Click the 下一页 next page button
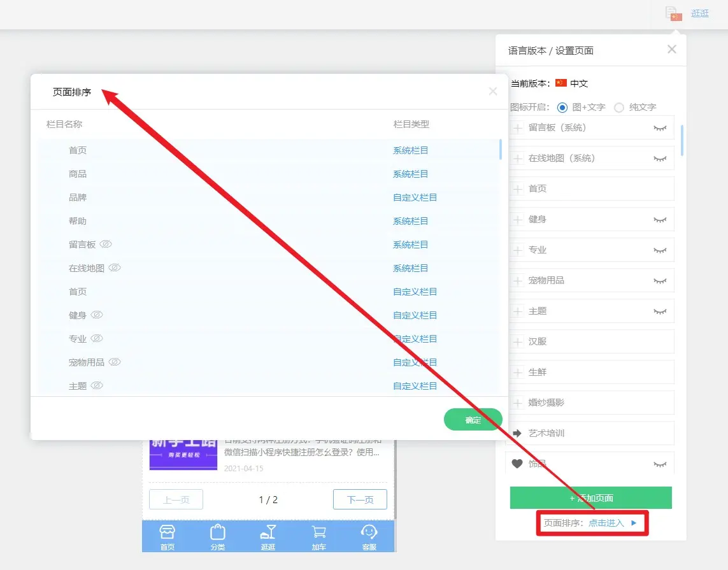Screen dimensions: 728x570 point(360,500)
